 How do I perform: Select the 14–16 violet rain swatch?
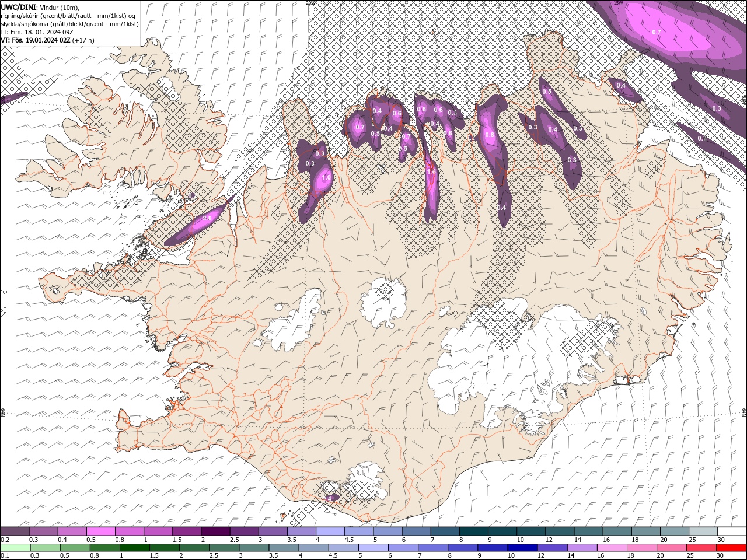coord(582,547)
